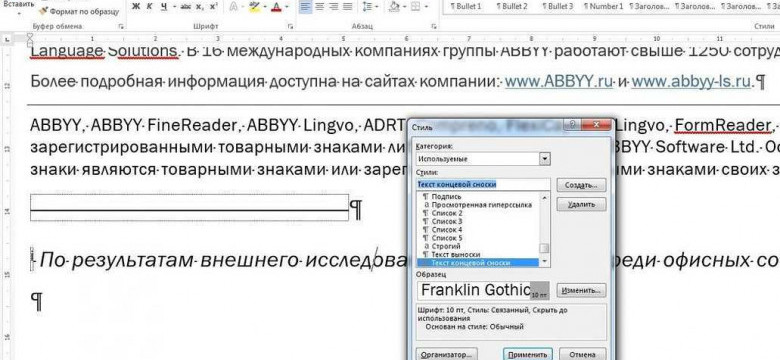The height and width of the screenshot is (360, 780).
Task: Select the Number 1 style
Action: [x=603, y=6]
